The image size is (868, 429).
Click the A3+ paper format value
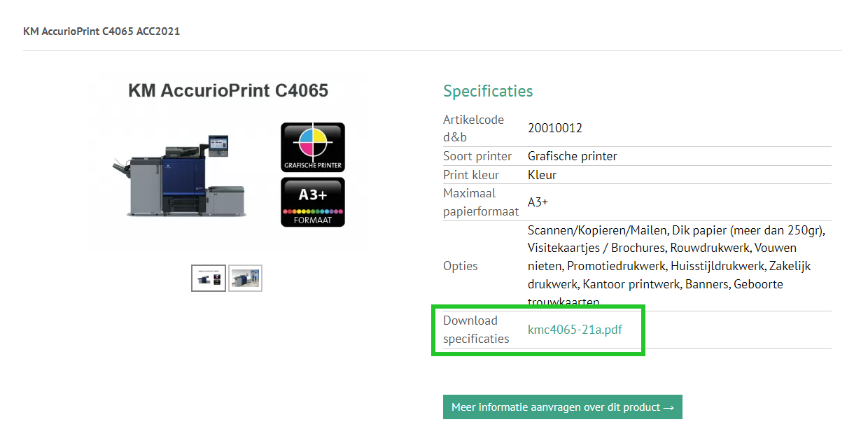click(538, 202)
